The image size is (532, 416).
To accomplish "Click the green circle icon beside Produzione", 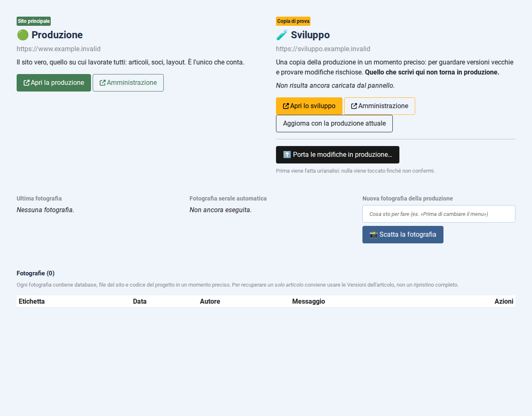I will pos(23,35).
